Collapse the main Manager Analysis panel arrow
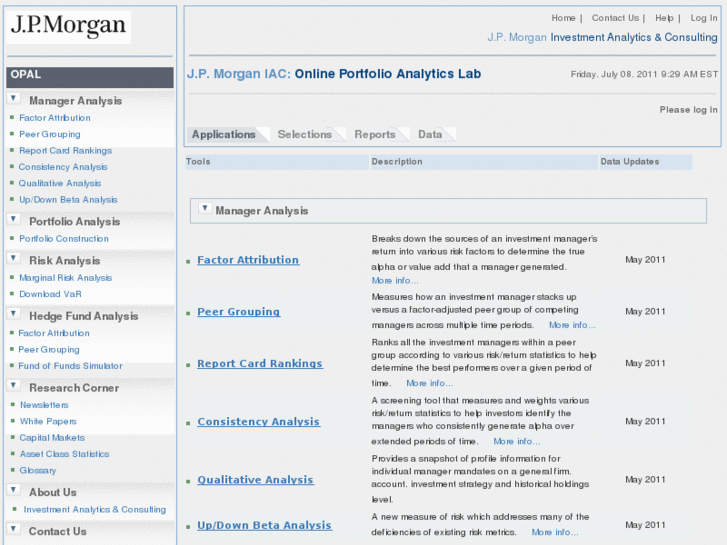 pos(204,209)
